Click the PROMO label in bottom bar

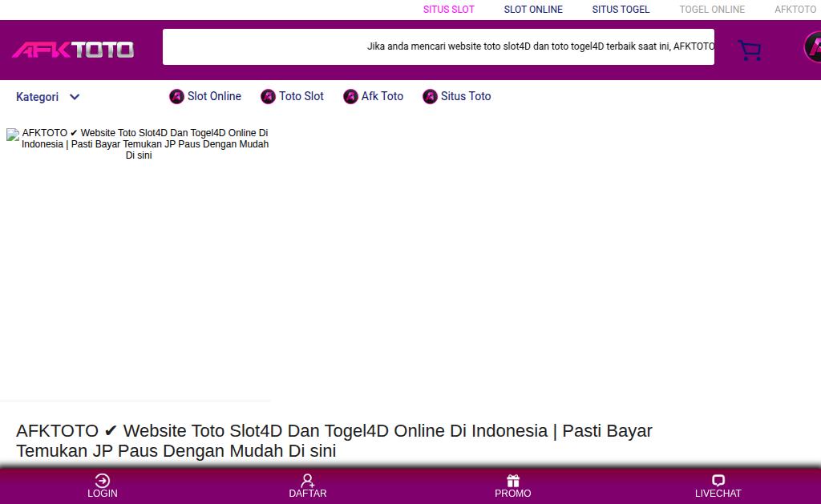[513, 494]
